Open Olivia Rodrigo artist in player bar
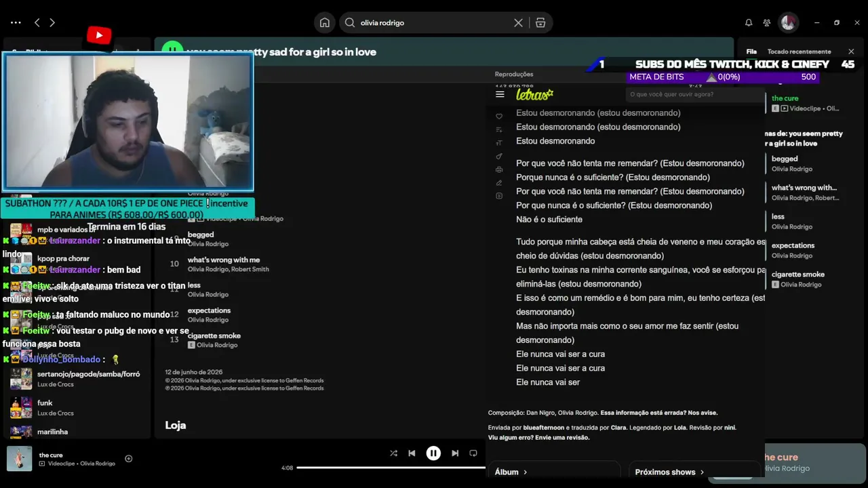This screenshot has height=488, width=868. [98, 464]
